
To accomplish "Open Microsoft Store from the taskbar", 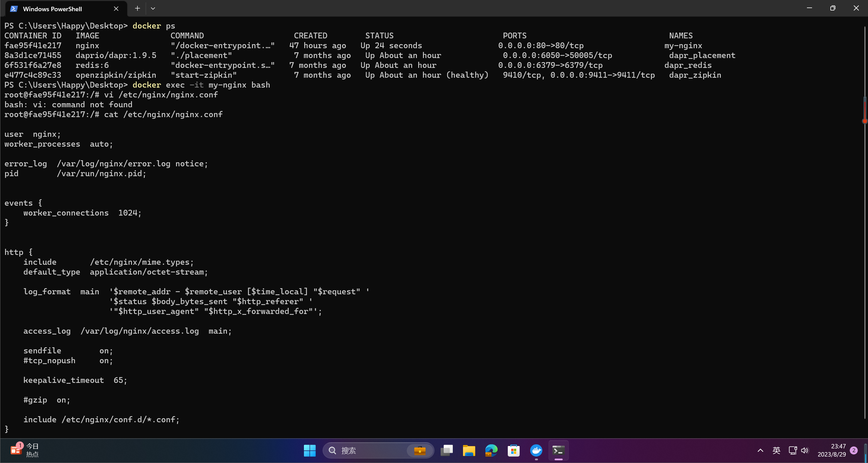I will pyautogui.click(x=514, y=450).
